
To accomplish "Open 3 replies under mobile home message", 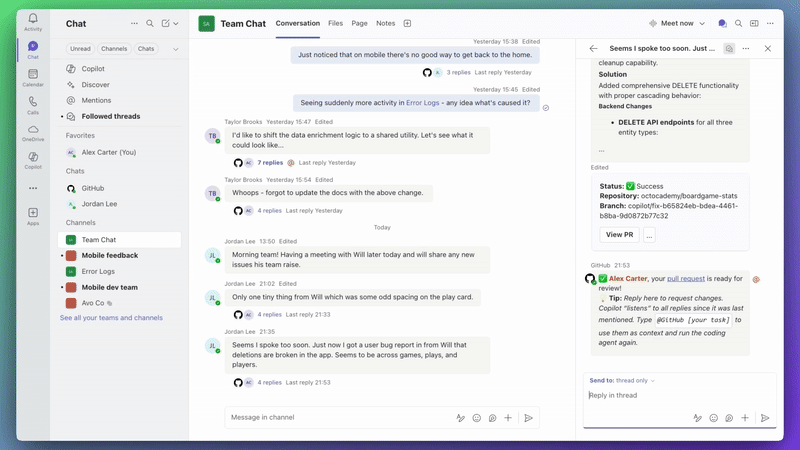I will [x=458, y=72].
